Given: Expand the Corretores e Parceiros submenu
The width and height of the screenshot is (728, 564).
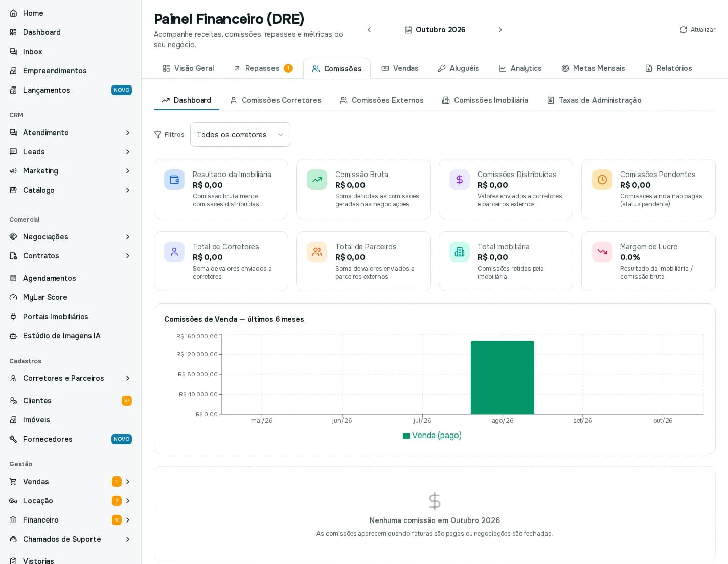Looking at the screenshot, I should pyautogui.click(x=128, y=378).
